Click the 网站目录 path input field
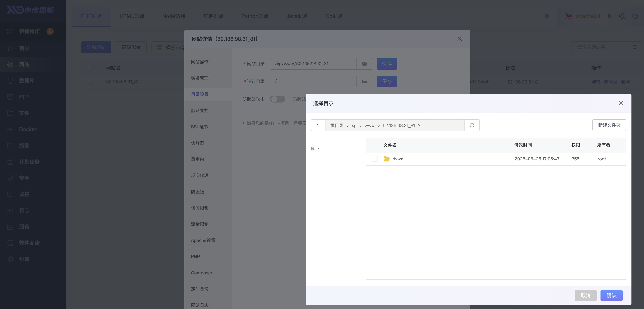The width and height of the screenshot is (644, 309). (313, 64)
